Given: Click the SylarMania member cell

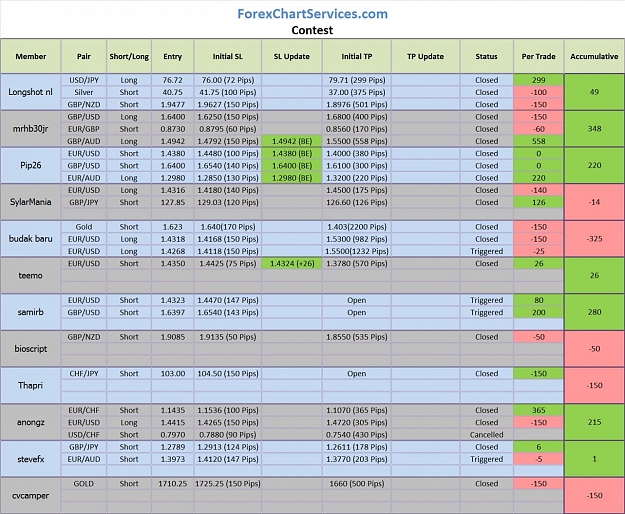Looking at the screenshot, I should pos(31,202).
